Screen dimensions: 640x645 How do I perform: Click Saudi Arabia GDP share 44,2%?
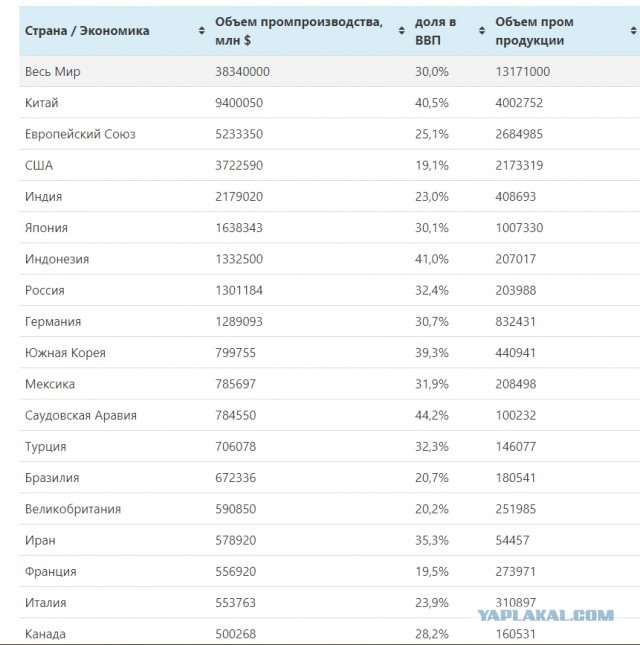coord(431,415)
